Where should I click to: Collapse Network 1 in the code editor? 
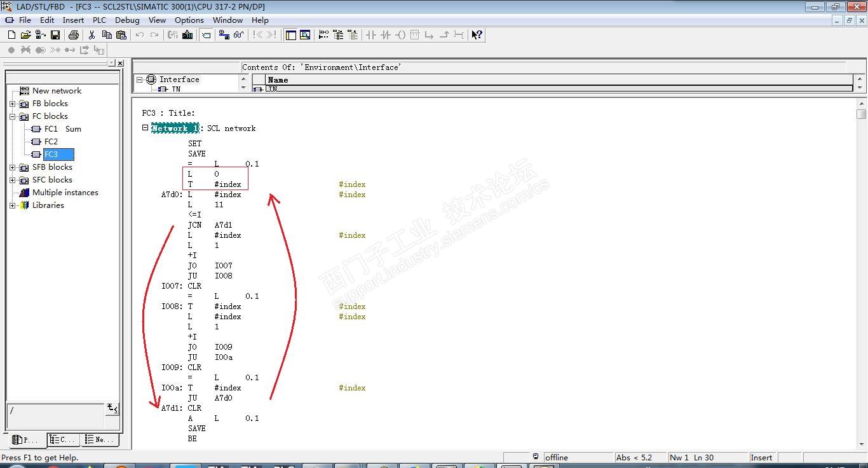pos(145,128)
